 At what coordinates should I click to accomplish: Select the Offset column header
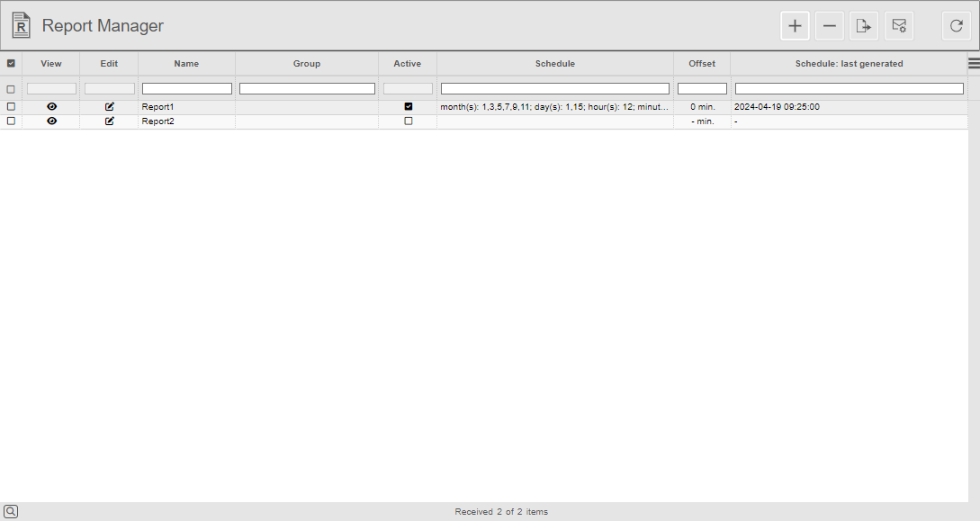(x=702, y=63)
